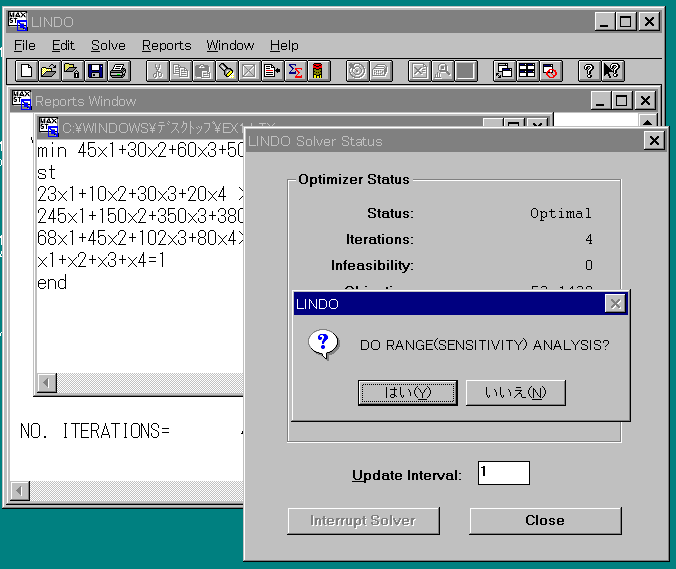The height and width of the screenshot is (569, 676).
Task: Click the grey square Picture icon
Action: [x=466, y=71]
